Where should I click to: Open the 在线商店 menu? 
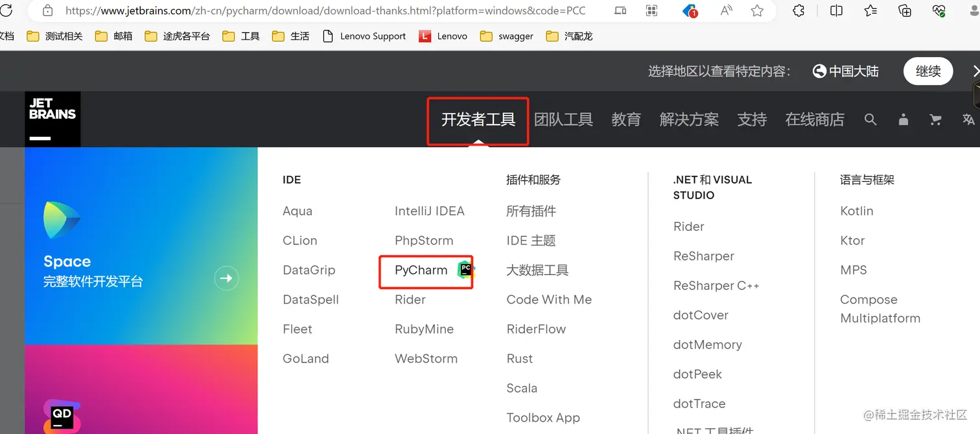(815, 119)
